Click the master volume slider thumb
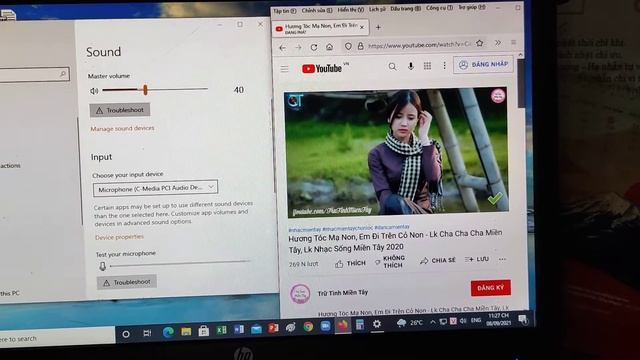The width and height of the screenshot is (640, 360). [145, 89]
